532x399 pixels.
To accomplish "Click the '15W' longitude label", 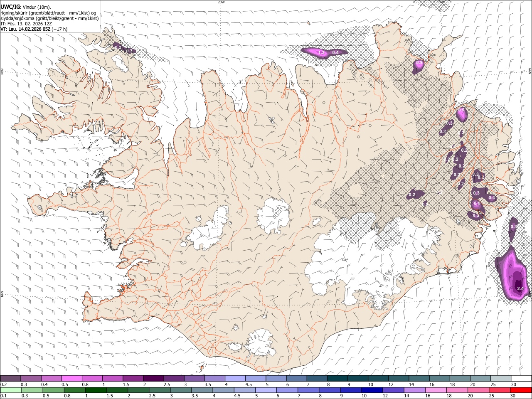I will tap(440, 2).
